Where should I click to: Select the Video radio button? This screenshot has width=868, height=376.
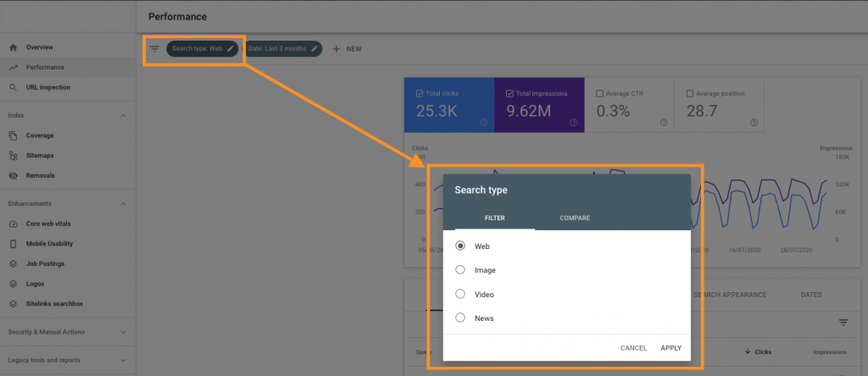460,294
